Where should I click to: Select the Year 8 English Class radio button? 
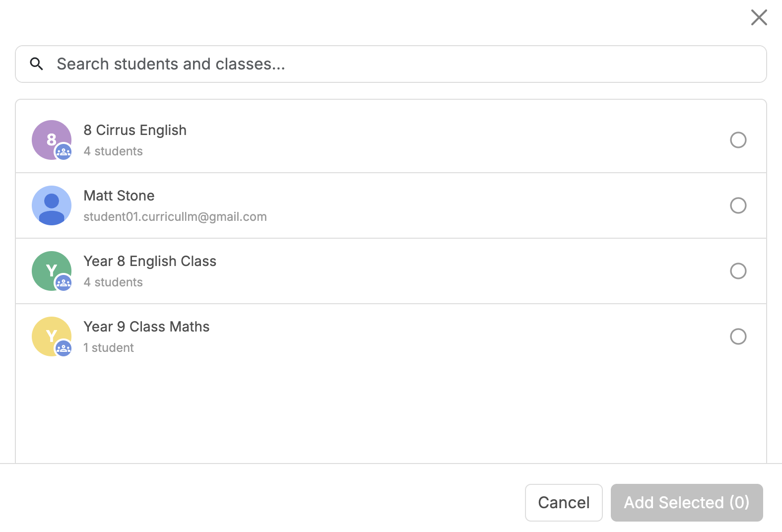click(738, 271)
